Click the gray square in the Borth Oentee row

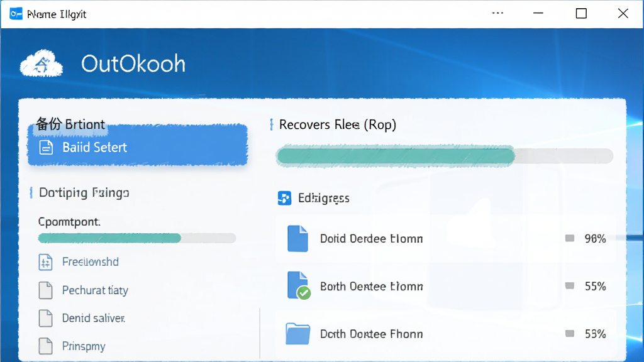tap(570, 286)
